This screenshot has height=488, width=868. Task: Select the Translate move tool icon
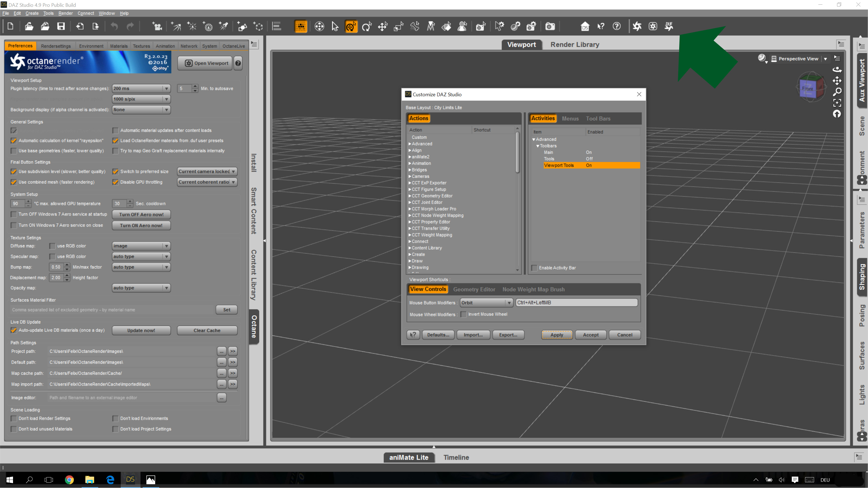[x=382, y=26]
